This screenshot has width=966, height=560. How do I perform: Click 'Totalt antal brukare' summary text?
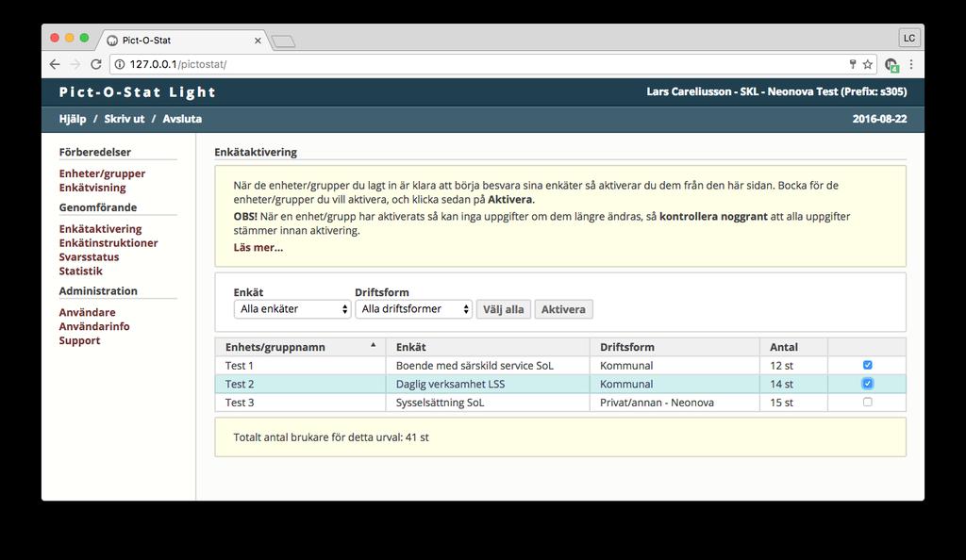click(331, 437)
